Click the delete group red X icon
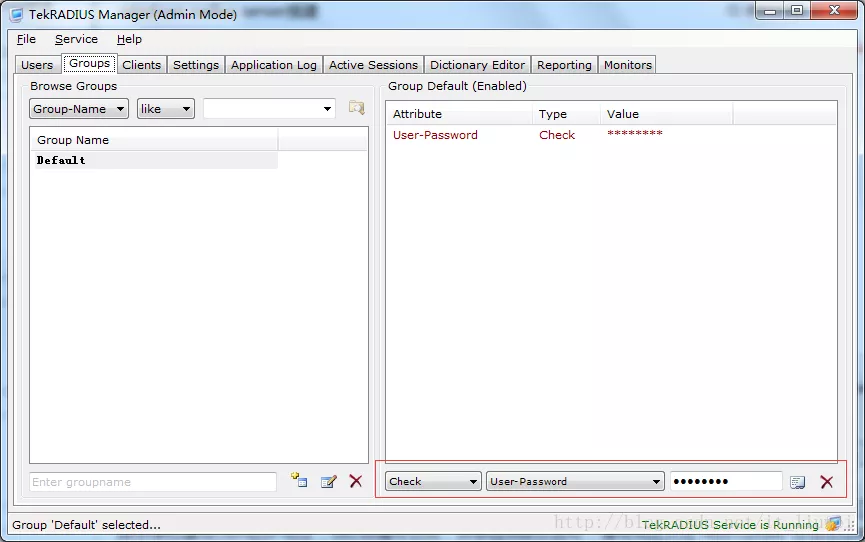 tap(355, 481)
